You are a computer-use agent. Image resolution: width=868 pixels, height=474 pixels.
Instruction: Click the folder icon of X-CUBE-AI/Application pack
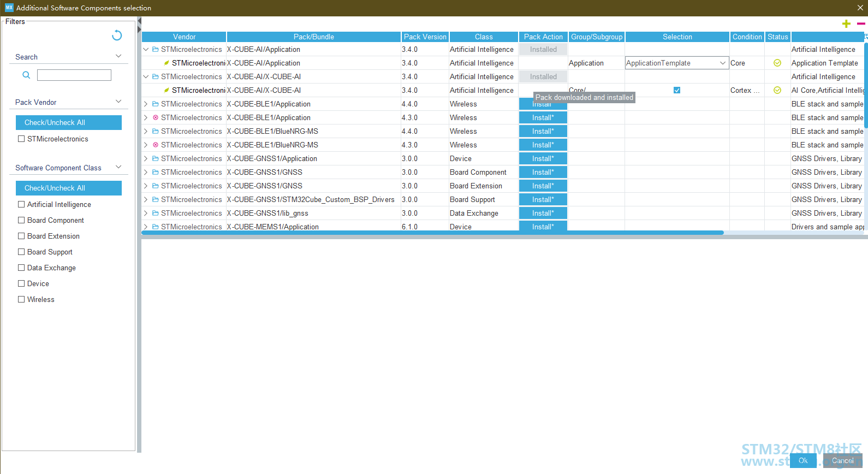pos(156,49)
